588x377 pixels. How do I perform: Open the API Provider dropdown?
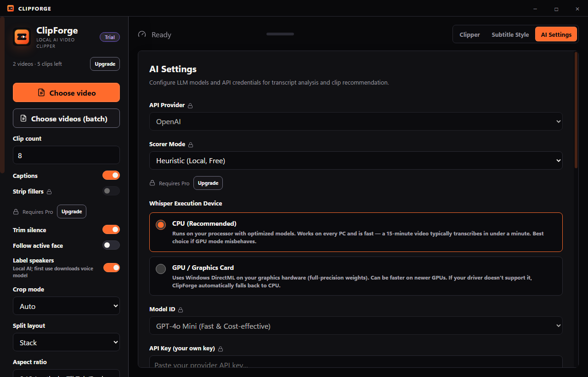click(x=356, y=121)
